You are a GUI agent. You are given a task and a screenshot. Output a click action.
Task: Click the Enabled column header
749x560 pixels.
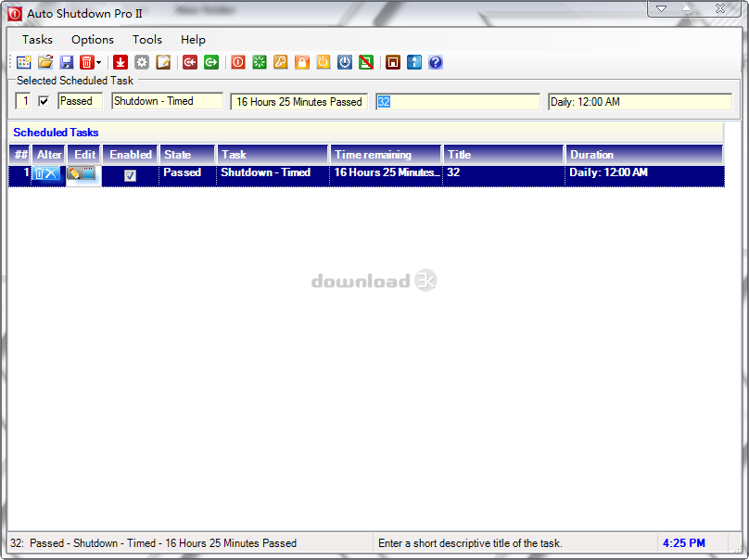(131, 155)
